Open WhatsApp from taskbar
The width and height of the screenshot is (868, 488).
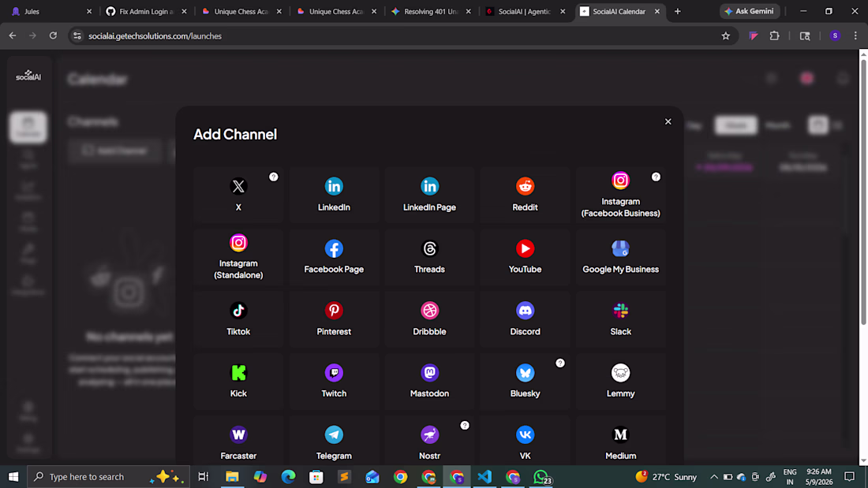tap(541, 476)
